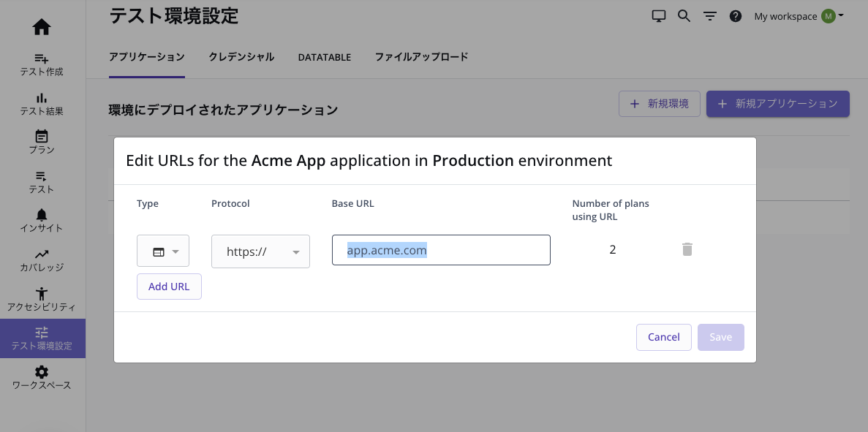Image resolution: width=868 pixels, height=432 pixels.
Task: Expand My workspace account menu
Action: coord(799,16)
